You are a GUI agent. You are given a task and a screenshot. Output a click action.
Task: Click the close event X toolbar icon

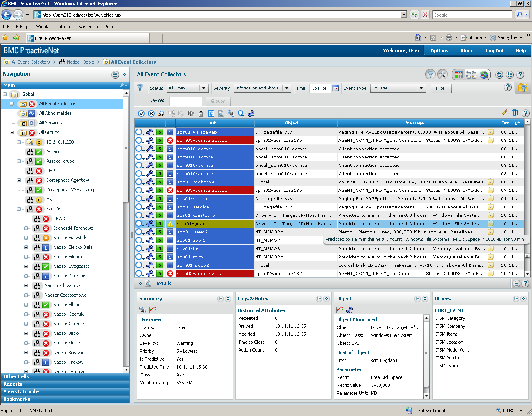151,114
